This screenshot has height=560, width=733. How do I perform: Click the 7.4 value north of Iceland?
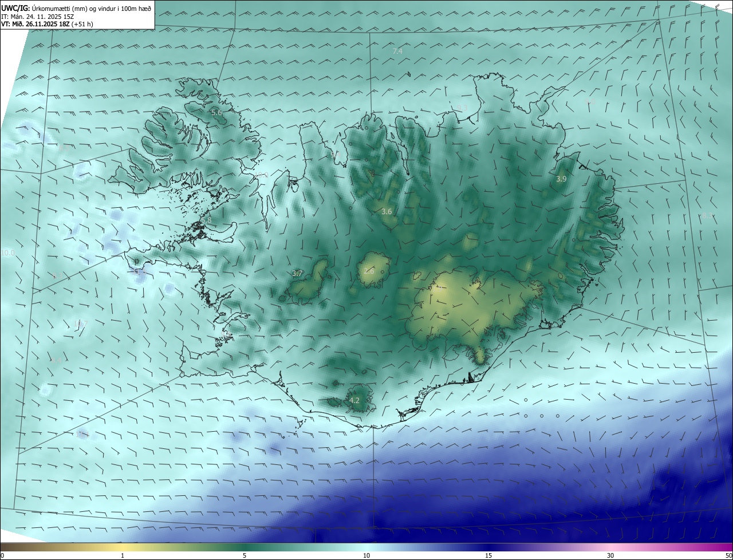pyautogui.click(x=397, y=51)
